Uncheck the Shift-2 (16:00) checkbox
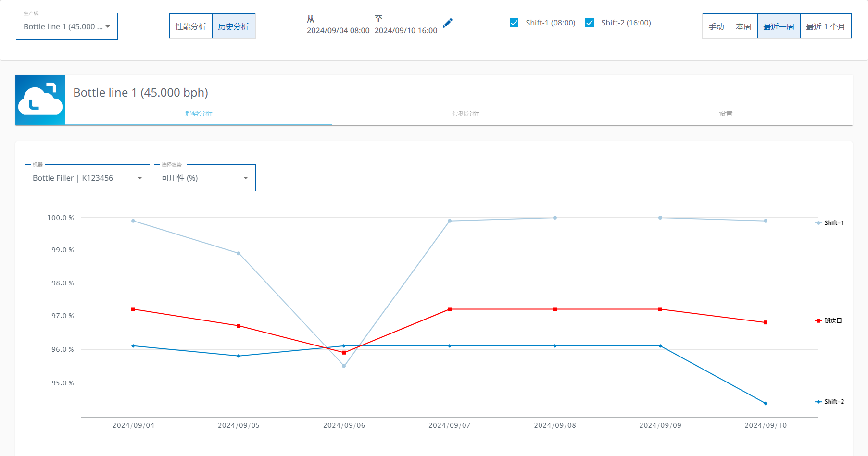Screen dimensions: 868x456 590,23
